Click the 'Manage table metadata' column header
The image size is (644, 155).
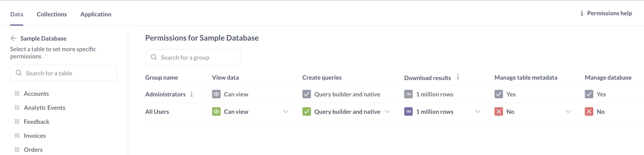point(526,77)
